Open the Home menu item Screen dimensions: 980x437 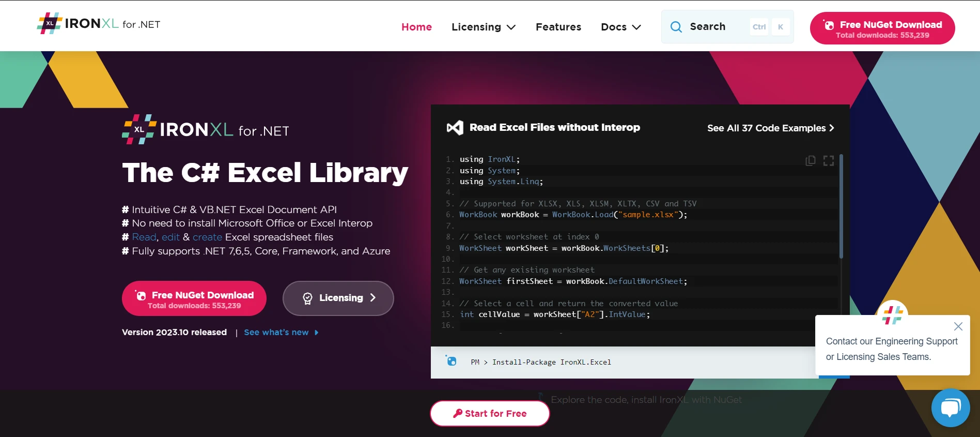tap(416, 27)
